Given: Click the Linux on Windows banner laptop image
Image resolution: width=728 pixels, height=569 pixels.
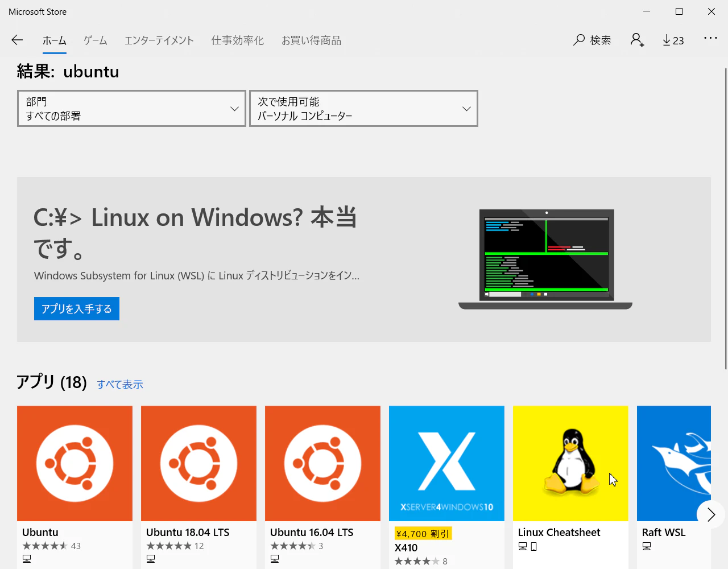Looking at the screenshot, I should pos(545,259).
